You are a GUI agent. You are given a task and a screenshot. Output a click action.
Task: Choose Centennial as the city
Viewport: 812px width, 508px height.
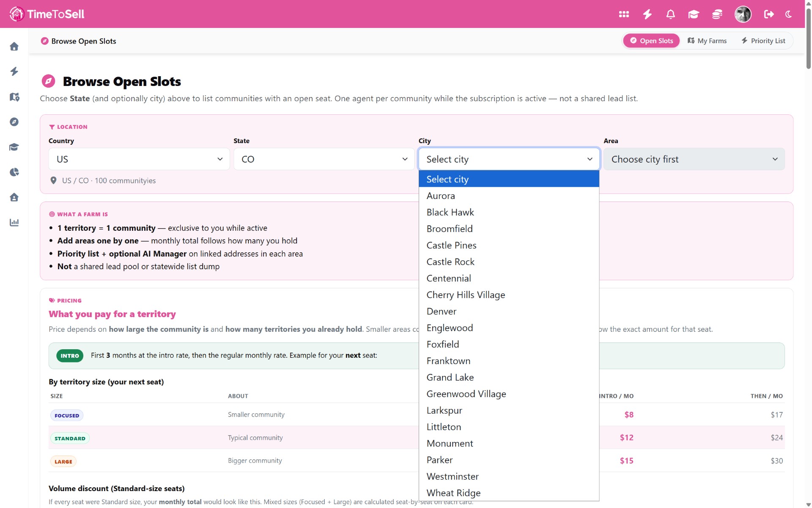(x=509, y=278)
